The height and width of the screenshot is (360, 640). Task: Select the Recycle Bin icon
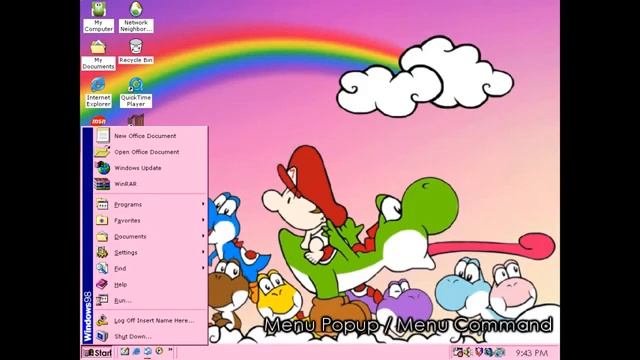136,51
